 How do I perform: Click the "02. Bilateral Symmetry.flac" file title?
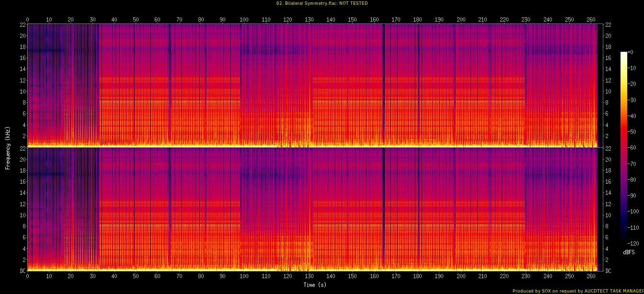click(x=306, y=3)
